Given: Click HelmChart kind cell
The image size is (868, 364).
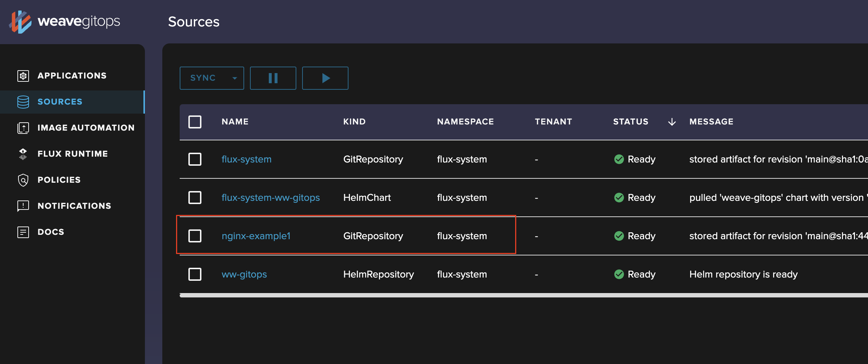Looking at the screenshot, I should (367, 198).
